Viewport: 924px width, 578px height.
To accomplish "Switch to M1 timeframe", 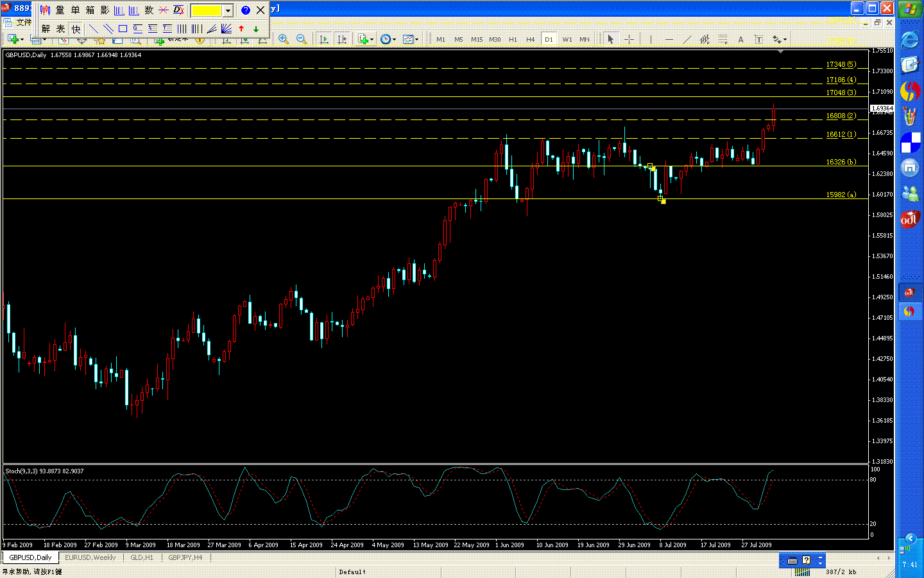I will click(x=441, y=39).
